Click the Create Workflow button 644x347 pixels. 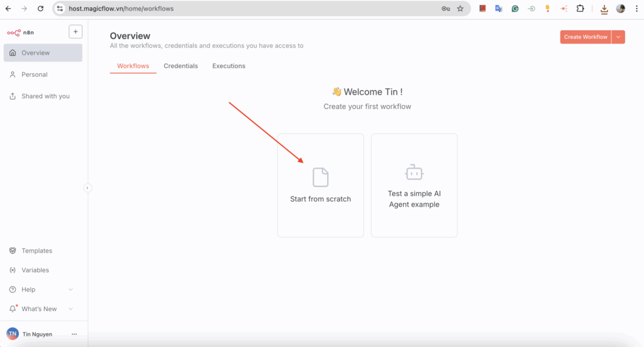(x=586, y=37)
